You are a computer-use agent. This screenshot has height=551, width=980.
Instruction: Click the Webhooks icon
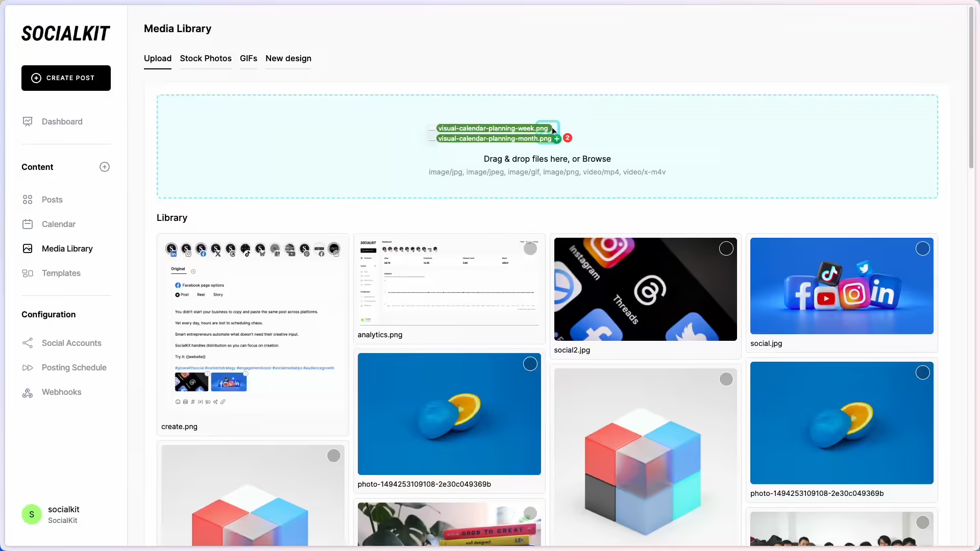click(x=28, y=392)
